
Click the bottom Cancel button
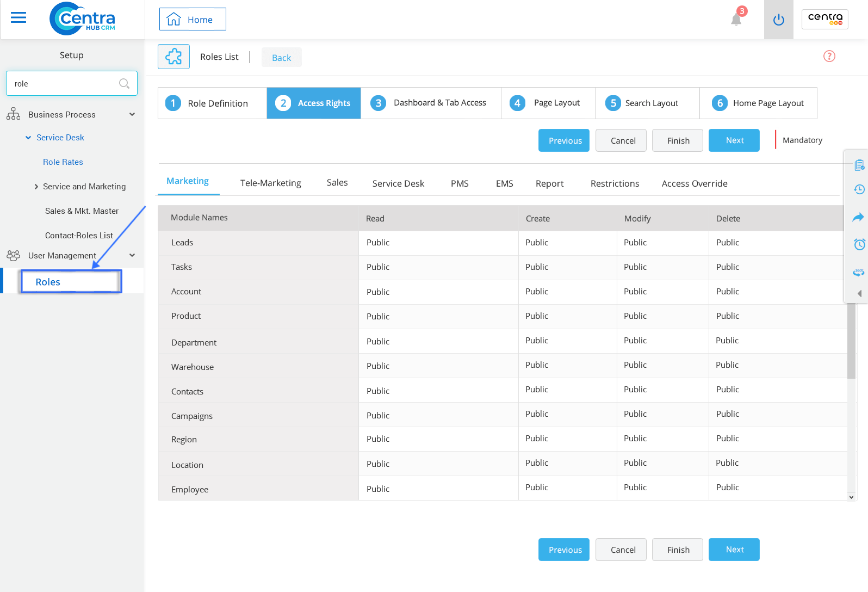click(x=621, y=550)
